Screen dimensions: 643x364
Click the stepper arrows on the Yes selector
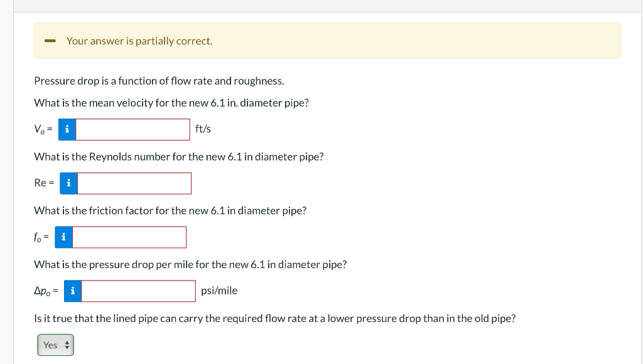click(66, 345)
